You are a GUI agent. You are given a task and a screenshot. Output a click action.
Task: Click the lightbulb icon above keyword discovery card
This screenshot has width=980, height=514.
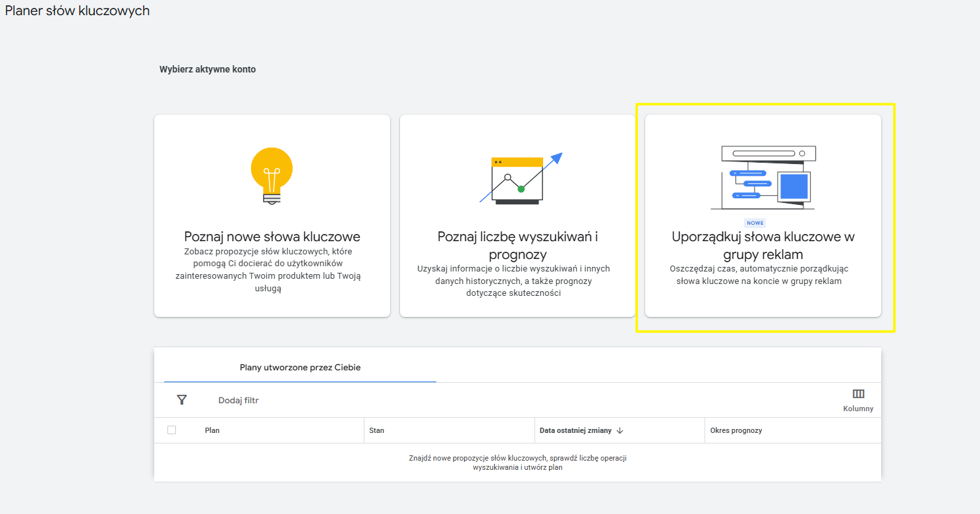[272, 175]
